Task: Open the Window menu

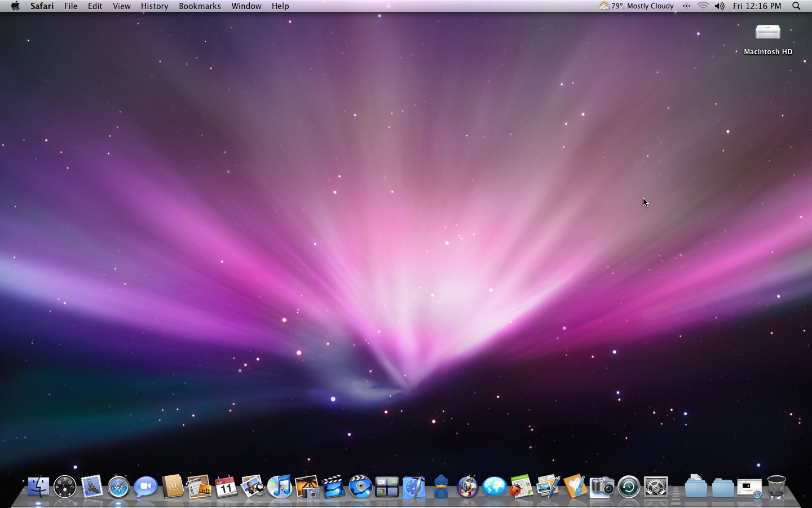Action: coord(246,6)
